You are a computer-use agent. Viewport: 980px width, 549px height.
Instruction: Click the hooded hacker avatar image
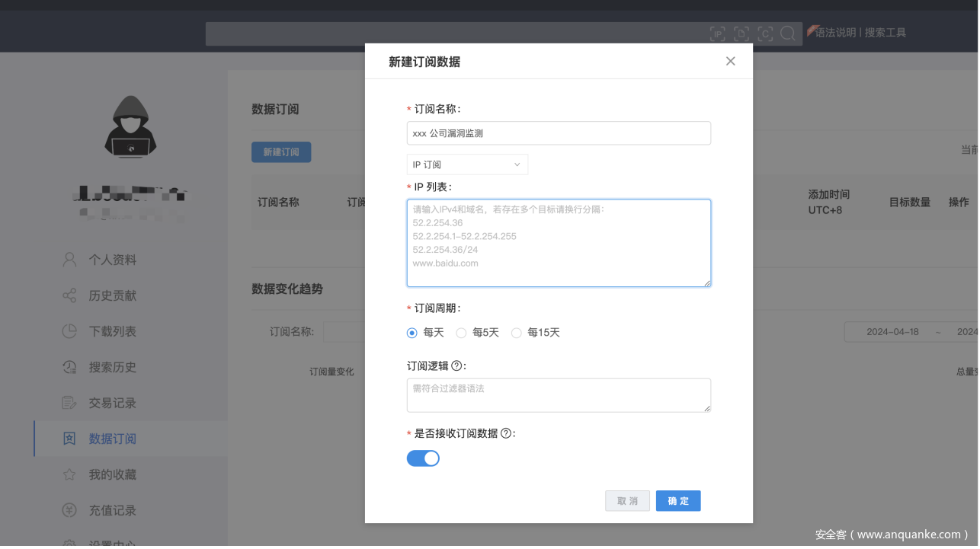point(130,127)
